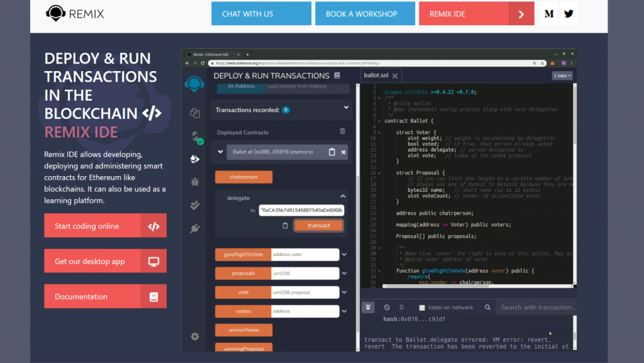Click the code editor horizontal scrollbar
644x363 pixels.
(x=477, y=286)
